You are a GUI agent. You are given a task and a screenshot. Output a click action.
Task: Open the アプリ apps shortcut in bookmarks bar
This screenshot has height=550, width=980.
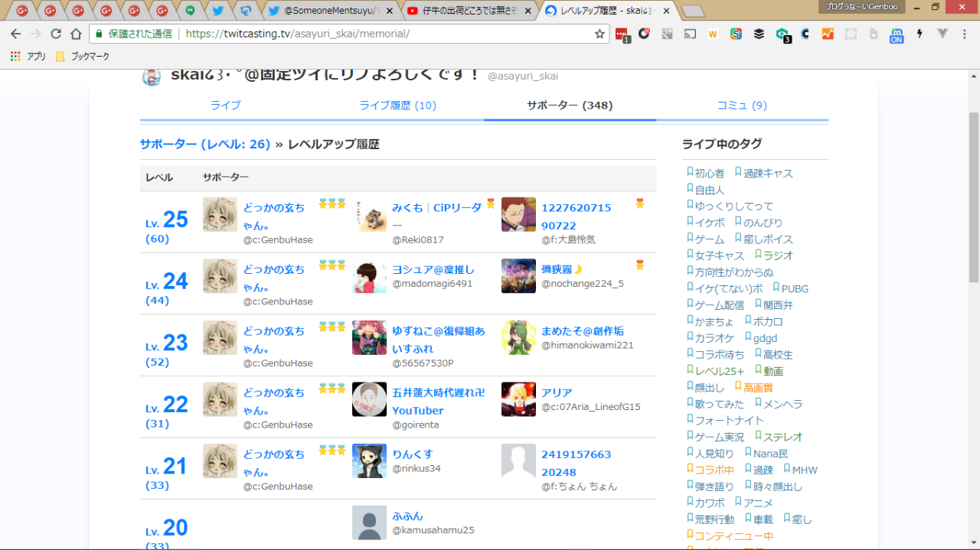tap(28, 57)
